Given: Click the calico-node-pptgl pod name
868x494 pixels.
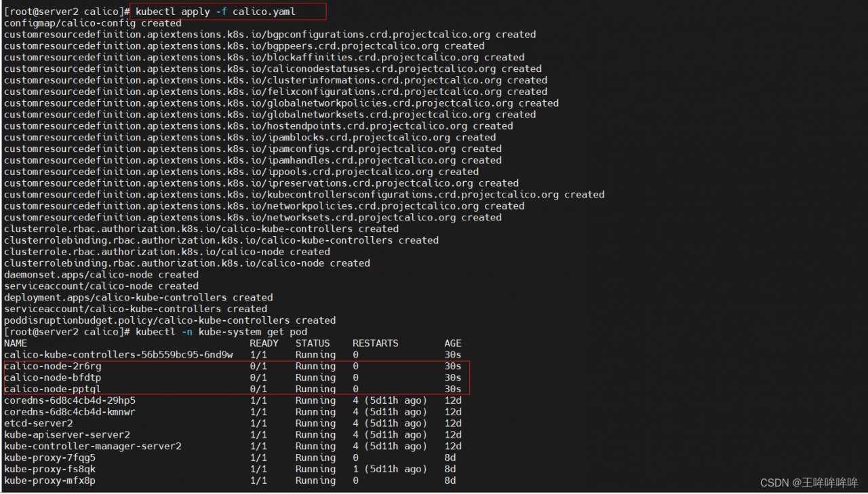Looking at the screenshot, I should tap(53, 389).
